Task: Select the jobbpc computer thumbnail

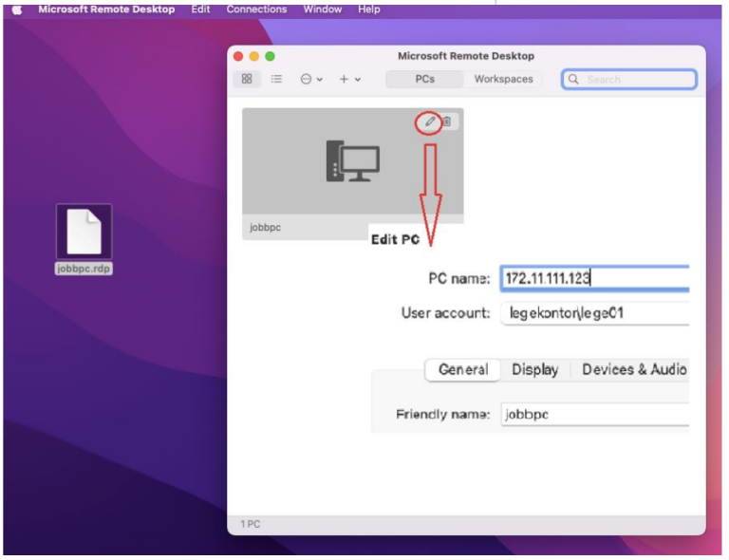Action: [x=353, y=161]
